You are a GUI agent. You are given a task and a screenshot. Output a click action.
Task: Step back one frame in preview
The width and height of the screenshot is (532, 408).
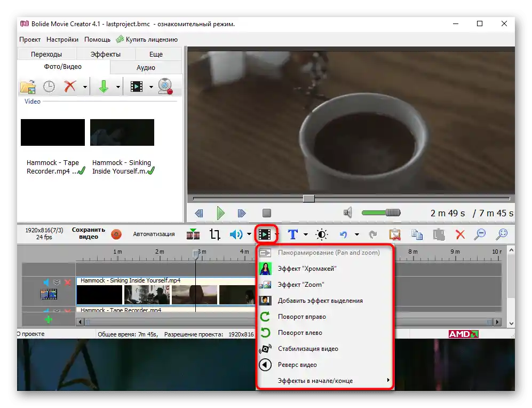199,213
